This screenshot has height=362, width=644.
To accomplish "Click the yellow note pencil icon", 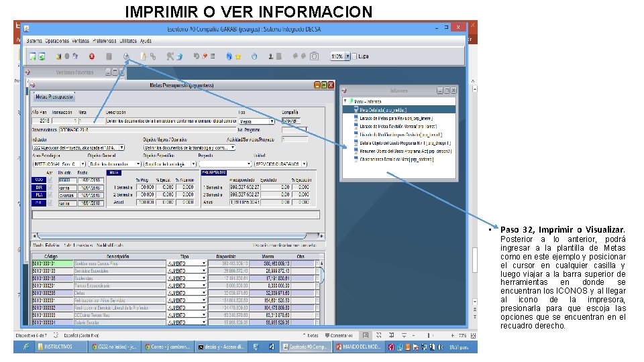I will coord(144,56).
